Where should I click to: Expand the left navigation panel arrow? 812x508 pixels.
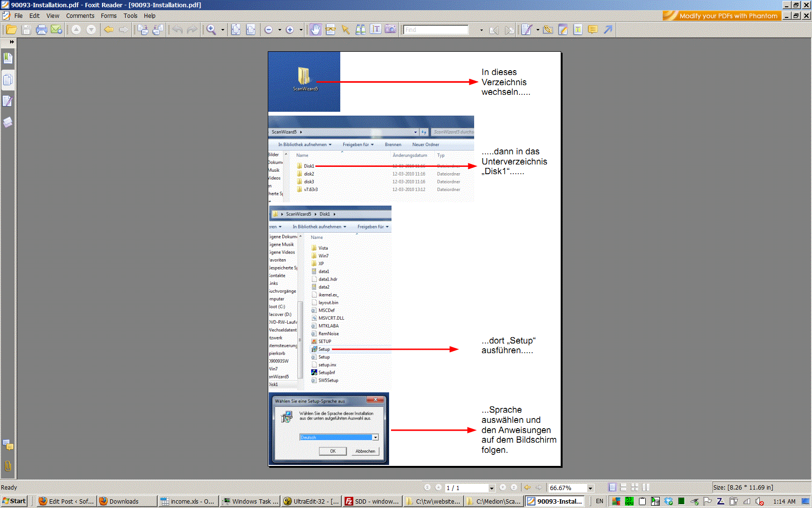click(x=12, y=42)
